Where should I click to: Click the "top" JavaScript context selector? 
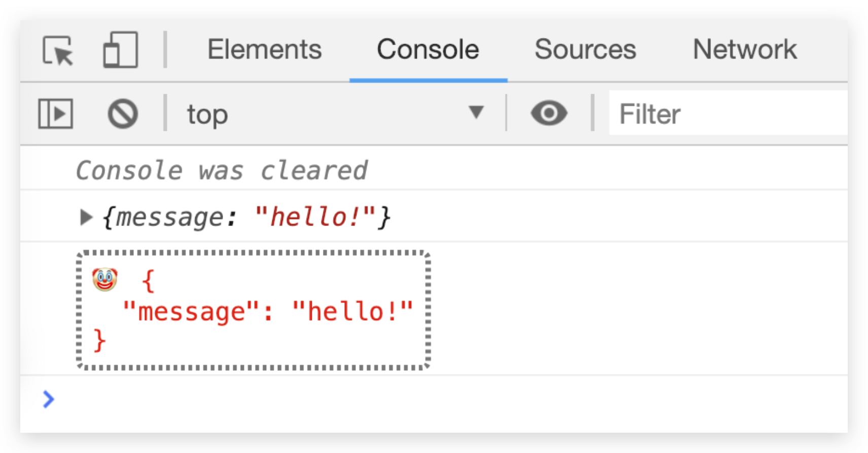(x=207, y=114)
